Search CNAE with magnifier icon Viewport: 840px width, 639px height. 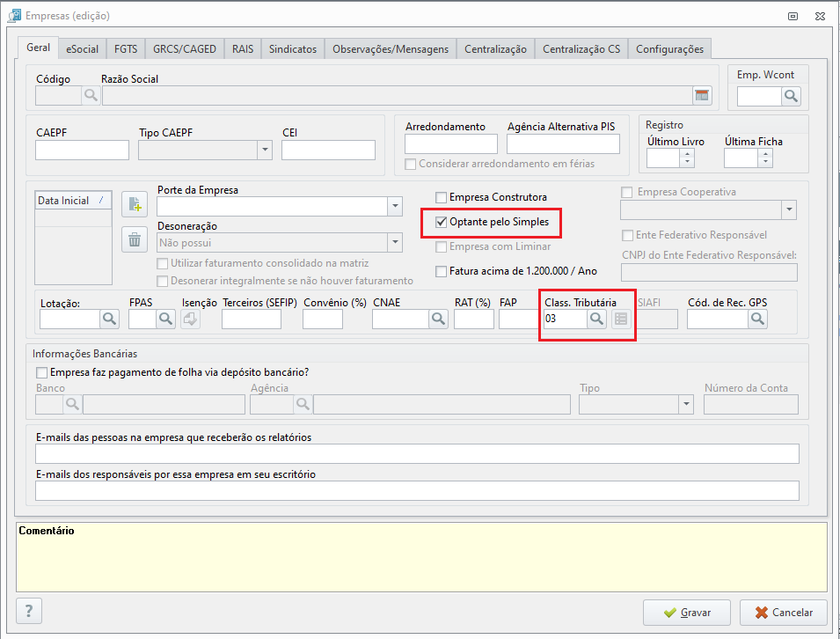[438, 319]
